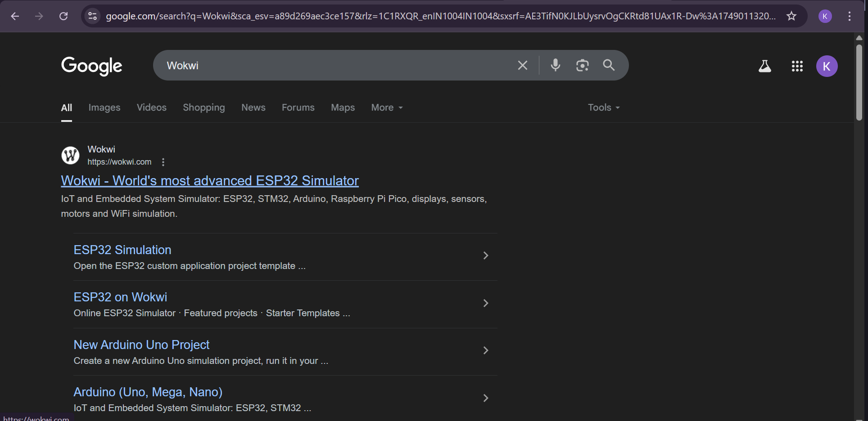Click the browser forward arrow
Screen dimensions: 868x421
click(39, 16)
